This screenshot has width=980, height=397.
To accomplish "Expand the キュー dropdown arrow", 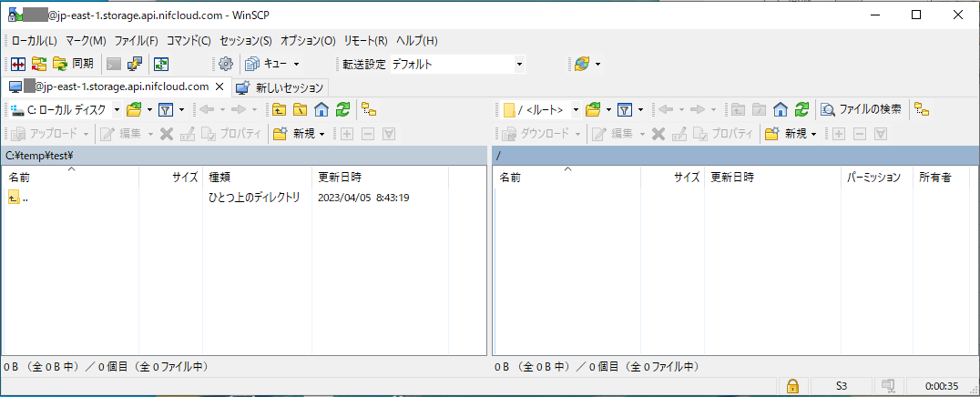I will 296,64.
